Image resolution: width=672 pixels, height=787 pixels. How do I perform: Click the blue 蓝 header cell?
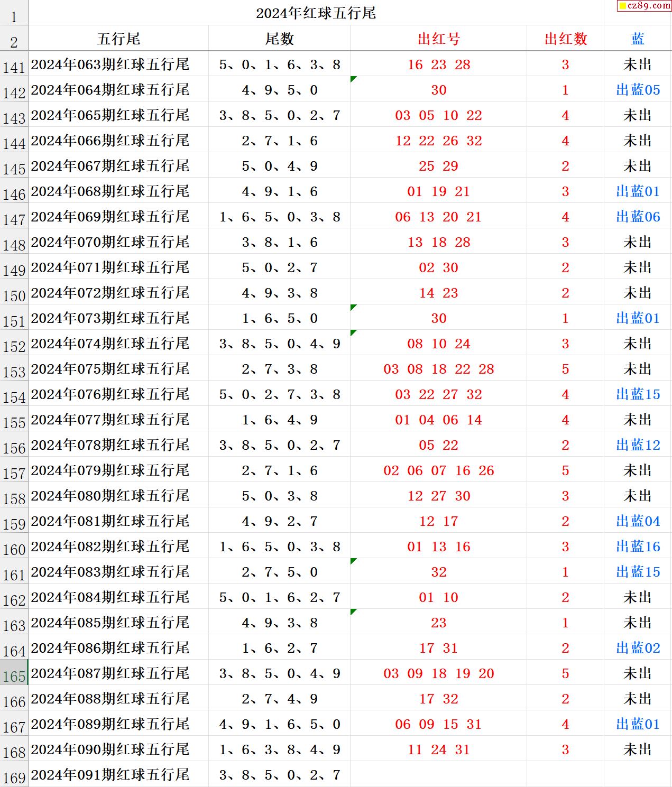tap(638, 39)
